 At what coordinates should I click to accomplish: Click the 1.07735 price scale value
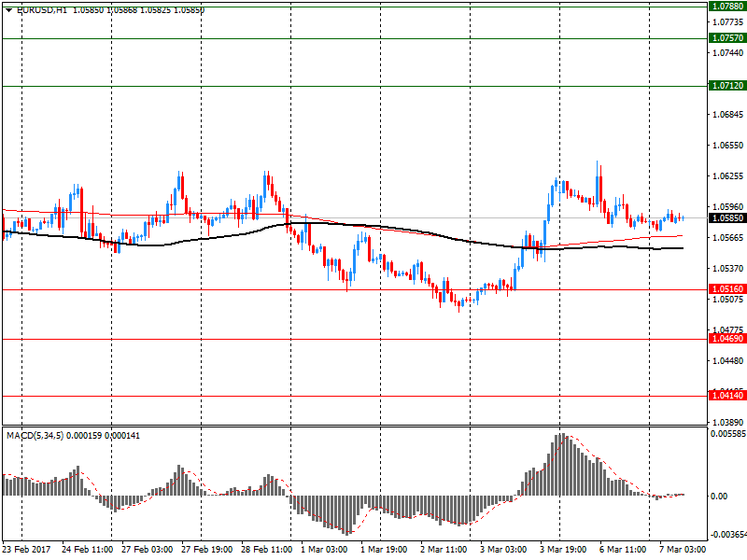coord(728,21)
